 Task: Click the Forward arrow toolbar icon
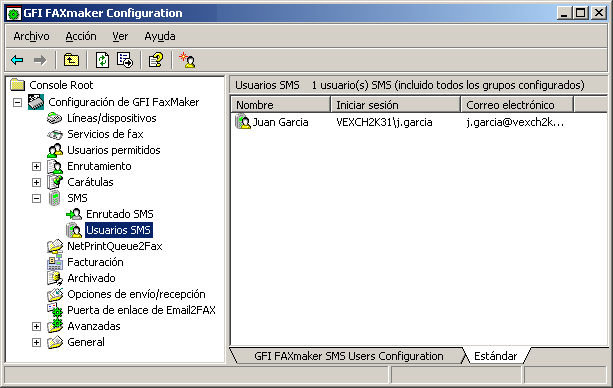pos(40,60)
